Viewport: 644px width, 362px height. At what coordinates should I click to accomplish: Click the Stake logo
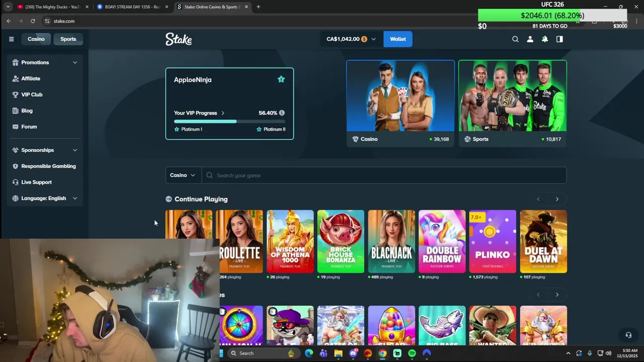[179, 39]
